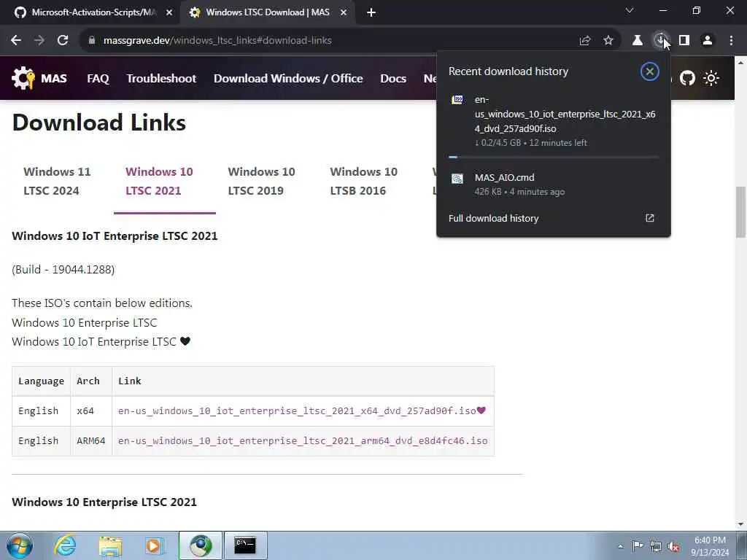Click the downloads toolbar icon
Image resolution: width=747 pixels, height=560 pixels.
point(661,41)
